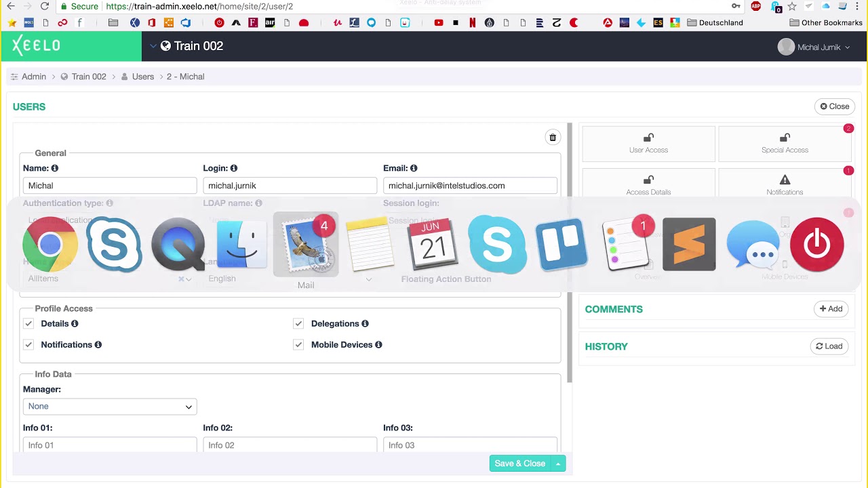Click the Name input field containing Michal
The image size is (868, 488).
110,186
